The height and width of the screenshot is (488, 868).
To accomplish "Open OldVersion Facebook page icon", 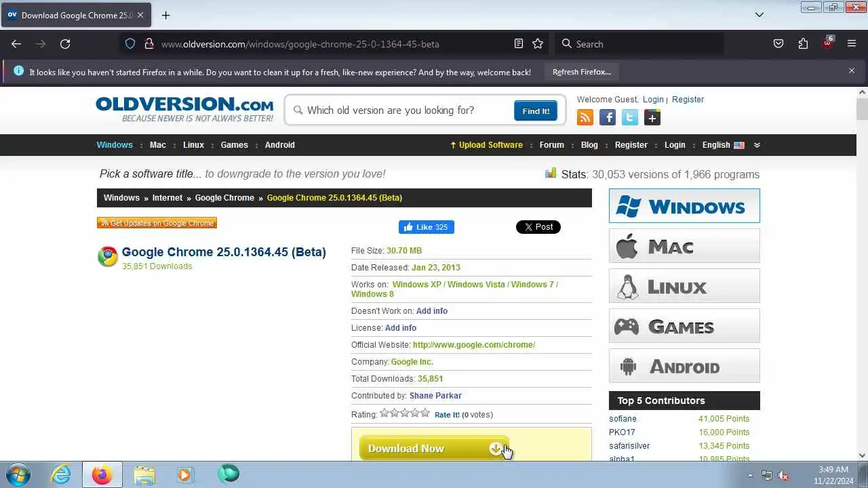I will [x=608, y=118].
